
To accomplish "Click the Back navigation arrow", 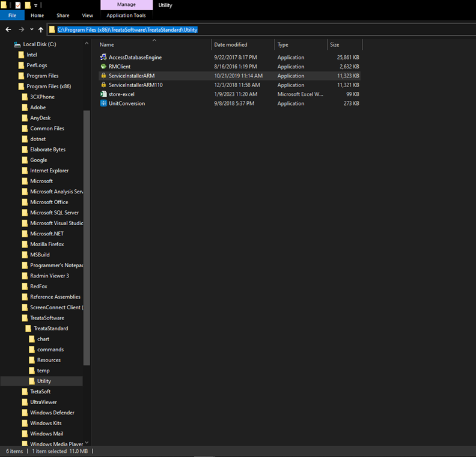I will point(8,29).
